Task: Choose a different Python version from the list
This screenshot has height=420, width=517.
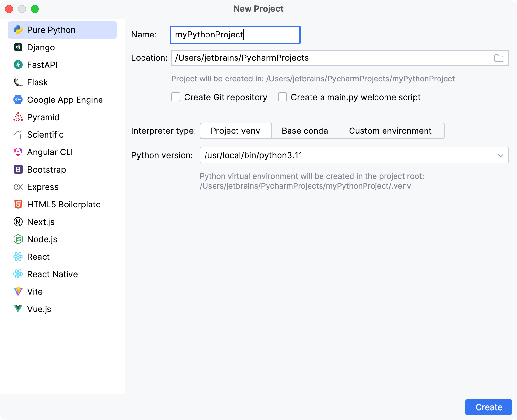Action: (501, 155)
